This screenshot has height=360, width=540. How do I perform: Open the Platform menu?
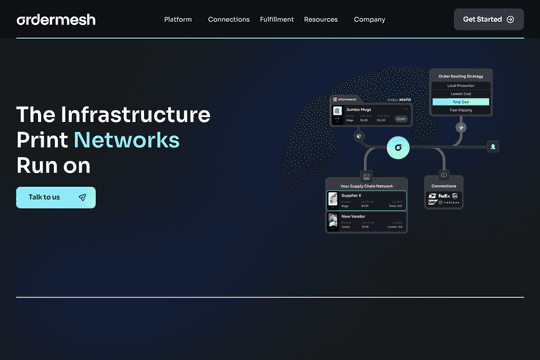coord(178,20)
